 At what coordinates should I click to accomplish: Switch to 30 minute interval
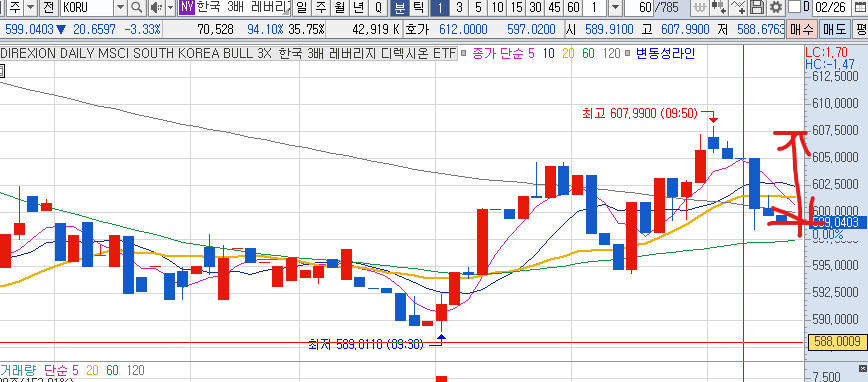535,8
